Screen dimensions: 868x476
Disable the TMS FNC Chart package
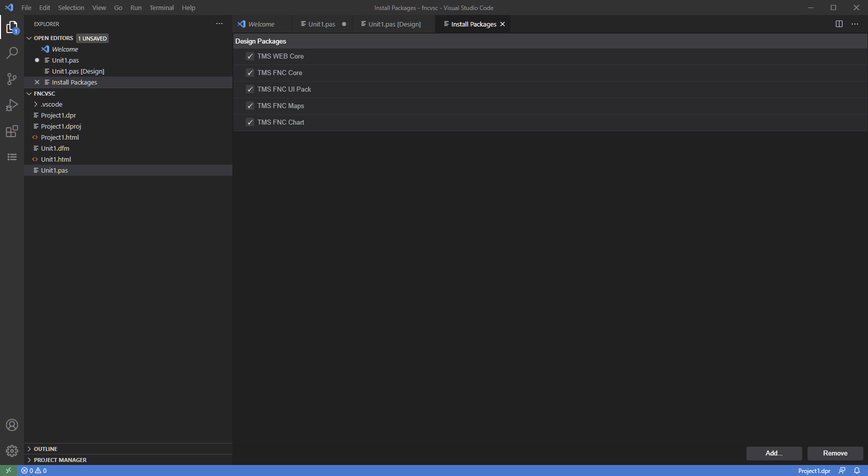coord(250,123)
